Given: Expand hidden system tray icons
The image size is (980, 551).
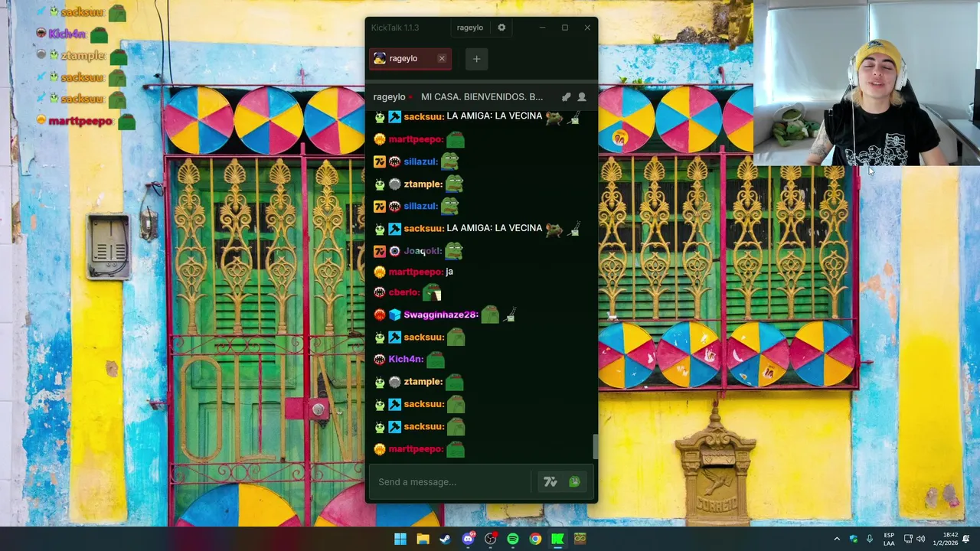Looking at the screenshot, I should pos(837,539).
